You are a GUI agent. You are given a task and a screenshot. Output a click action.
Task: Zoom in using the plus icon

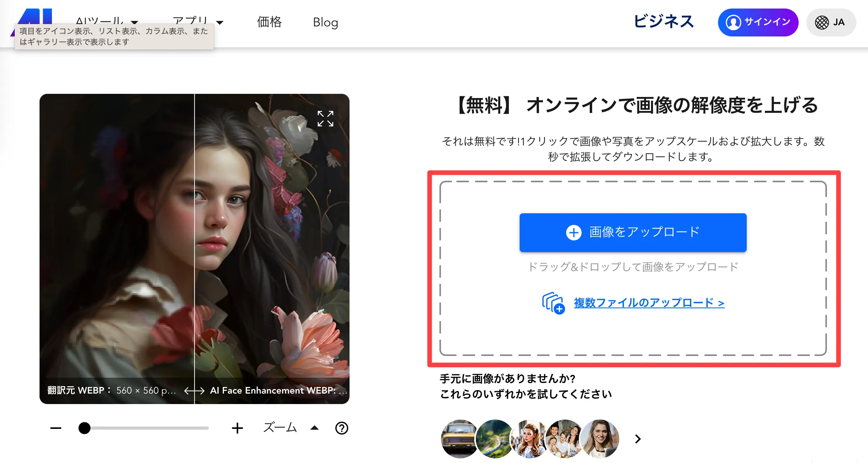(x=238, y=428)
